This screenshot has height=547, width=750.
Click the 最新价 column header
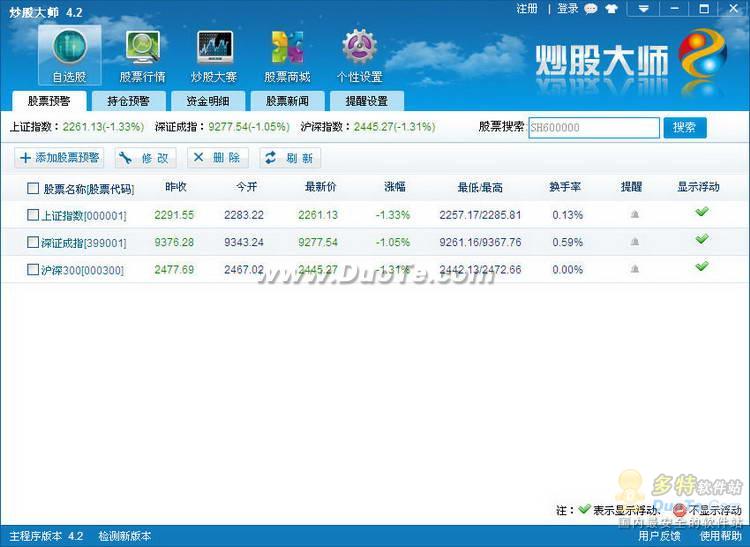[x=320, y=187]
